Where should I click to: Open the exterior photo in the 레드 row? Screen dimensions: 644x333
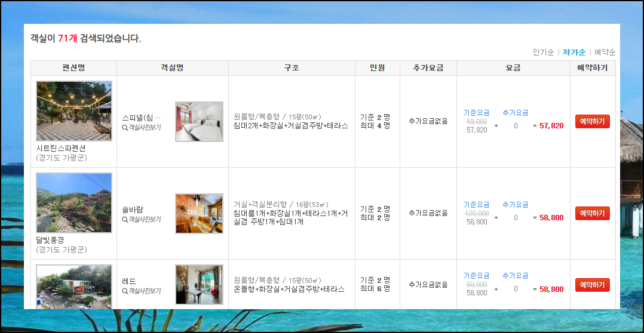[74, 286]
